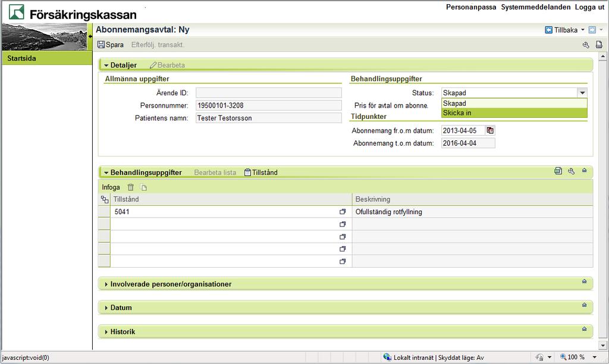Click the Bearbeta edit button
Image resolution: width=609 pixels, height=364 pixels.
(x=167, y=65)
